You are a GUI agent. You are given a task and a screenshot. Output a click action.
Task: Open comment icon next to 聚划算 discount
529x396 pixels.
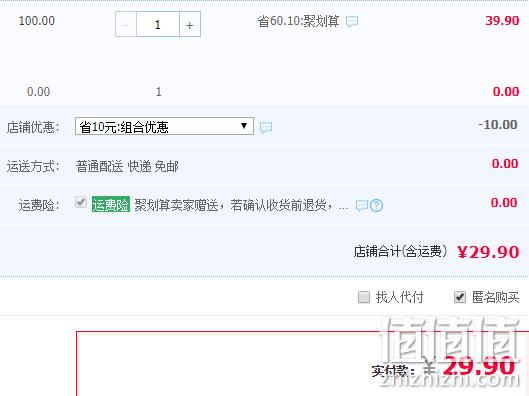[352, 21]
